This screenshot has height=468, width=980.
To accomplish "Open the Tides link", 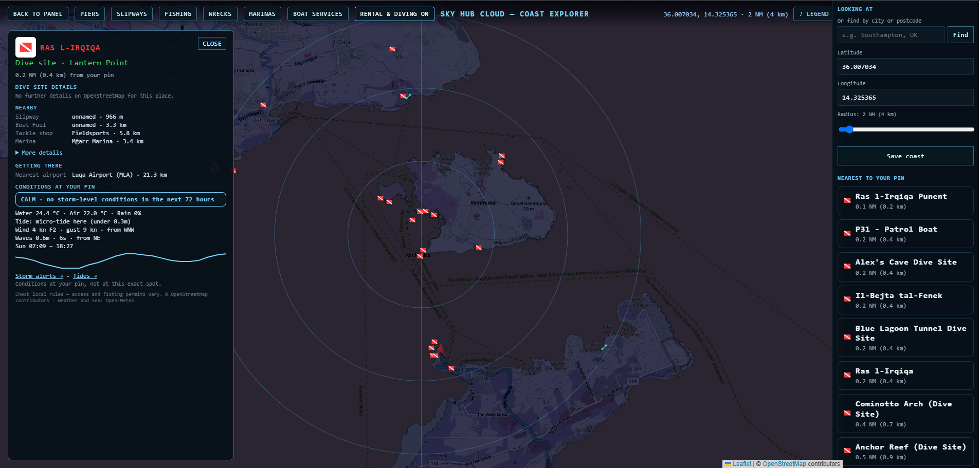I will pyautogui.click(x=85, y=276).
